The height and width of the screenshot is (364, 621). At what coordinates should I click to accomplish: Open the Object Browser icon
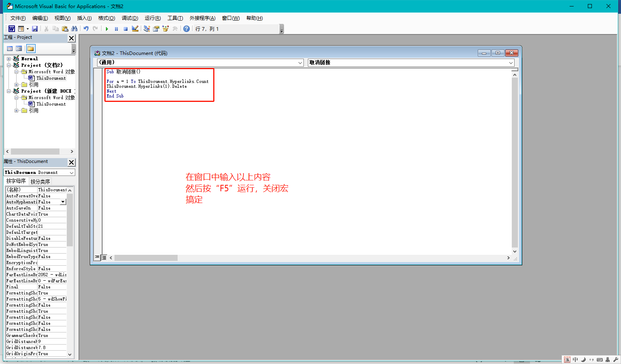[x=165, y=29]
